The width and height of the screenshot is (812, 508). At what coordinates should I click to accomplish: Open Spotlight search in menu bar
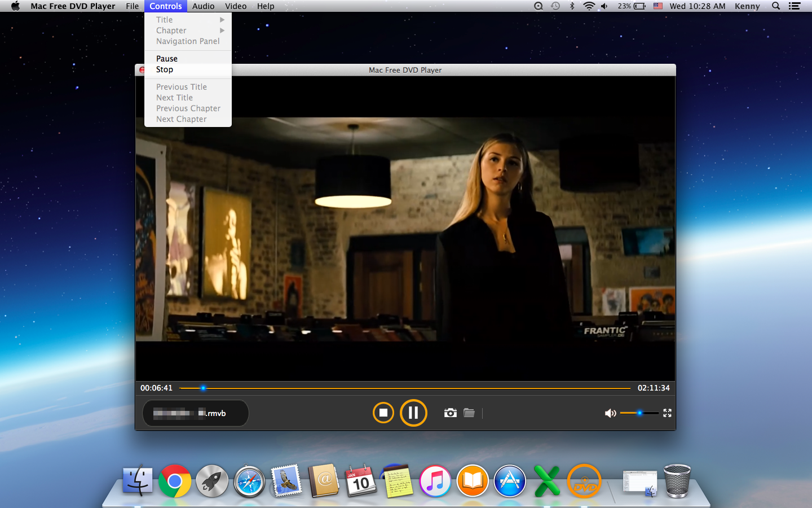click(x=776, y=6)
